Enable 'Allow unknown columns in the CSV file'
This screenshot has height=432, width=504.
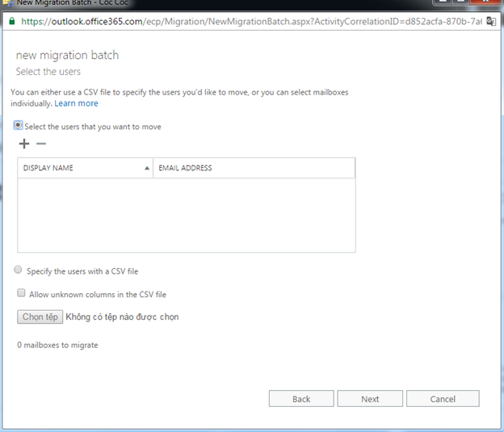[x=22, y=294]
